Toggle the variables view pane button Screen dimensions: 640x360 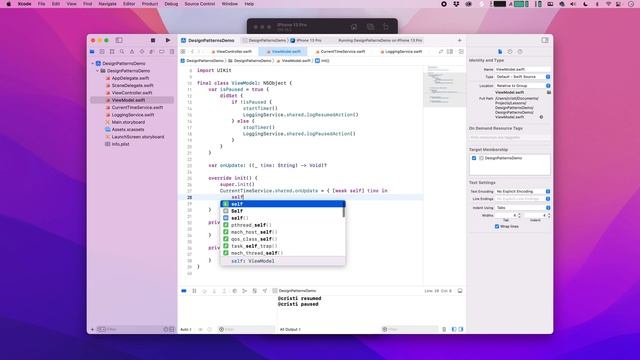pyautogui.click(x=454, y=329)
